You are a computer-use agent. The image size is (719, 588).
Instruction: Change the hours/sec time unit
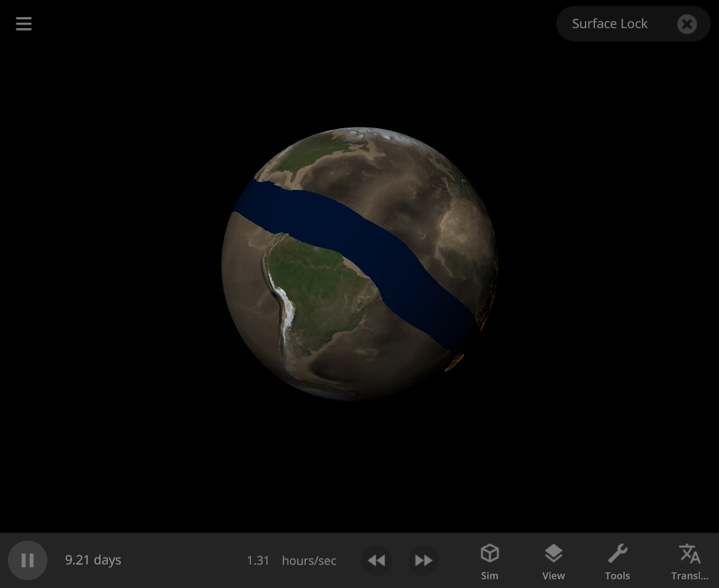pos(309,560)
